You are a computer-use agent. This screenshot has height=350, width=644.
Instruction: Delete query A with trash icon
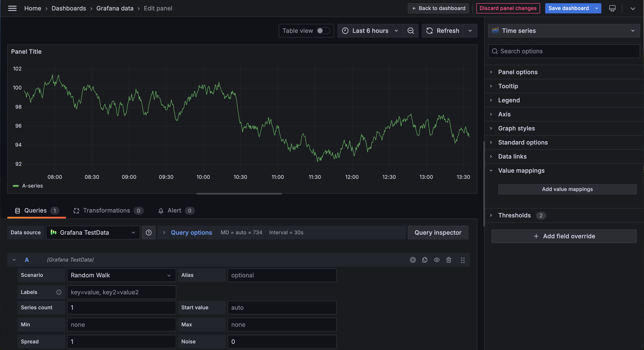449,260
